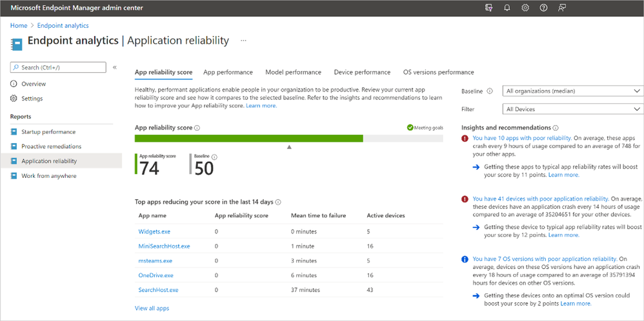The image size is (644, 321).
Task: Click info icon beside Insights and recommendations
Action: 556,128
